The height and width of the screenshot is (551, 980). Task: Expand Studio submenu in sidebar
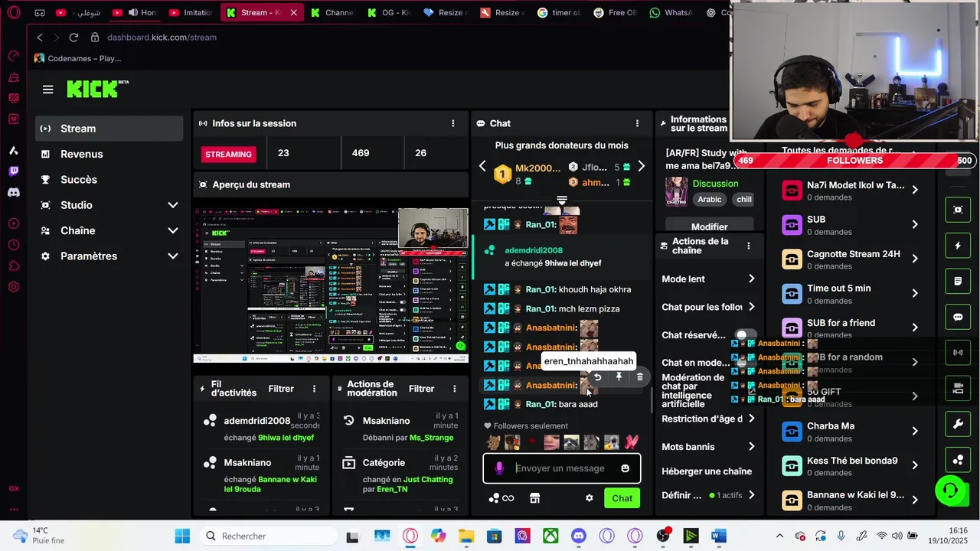click(x=173, y=205)
